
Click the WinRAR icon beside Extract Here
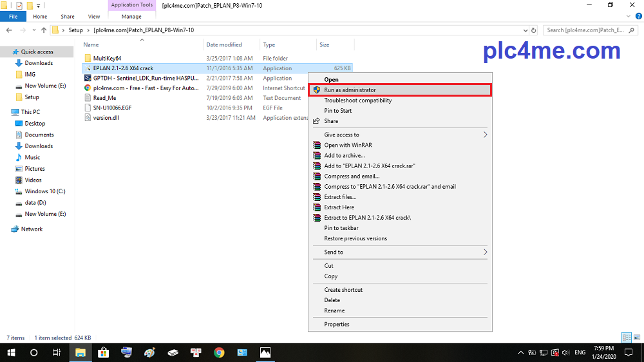(x=316, y=207)
